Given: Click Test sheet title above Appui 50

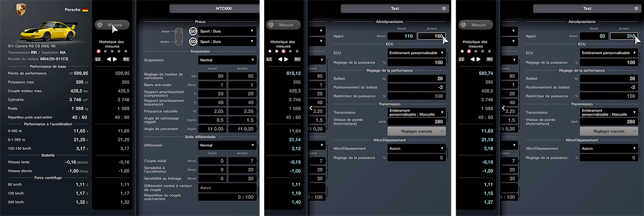Looking at the screenshot, I should coord(587,9).
